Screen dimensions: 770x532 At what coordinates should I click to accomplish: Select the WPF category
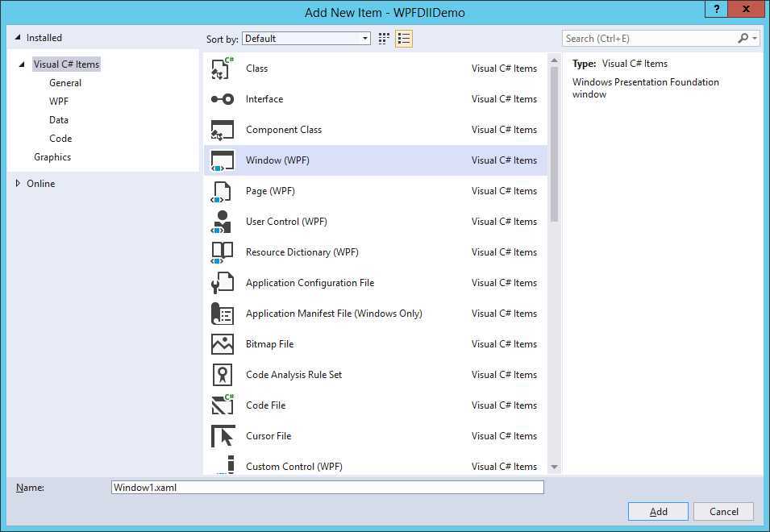(x=59, y=102)
